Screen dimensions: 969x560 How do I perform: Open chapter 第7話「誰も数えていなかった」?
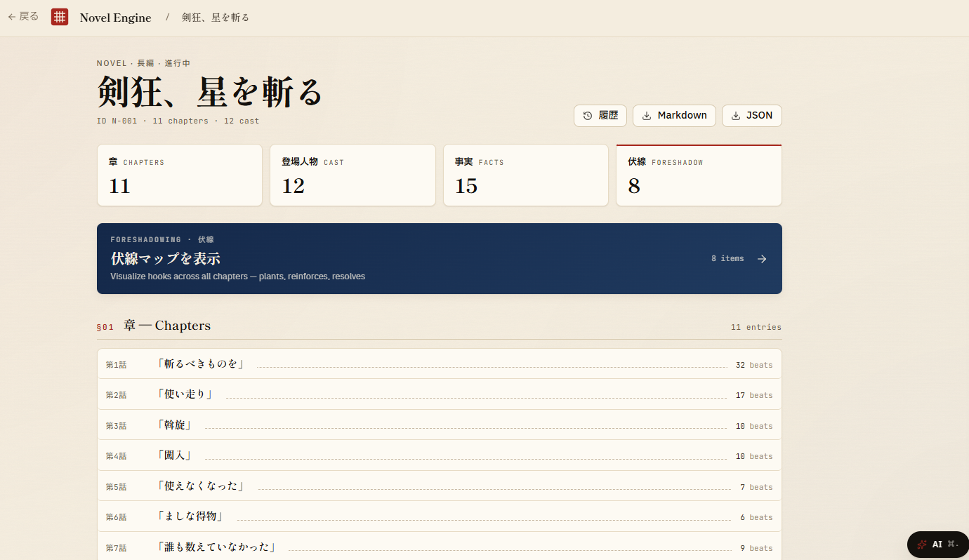coord(440,547)
